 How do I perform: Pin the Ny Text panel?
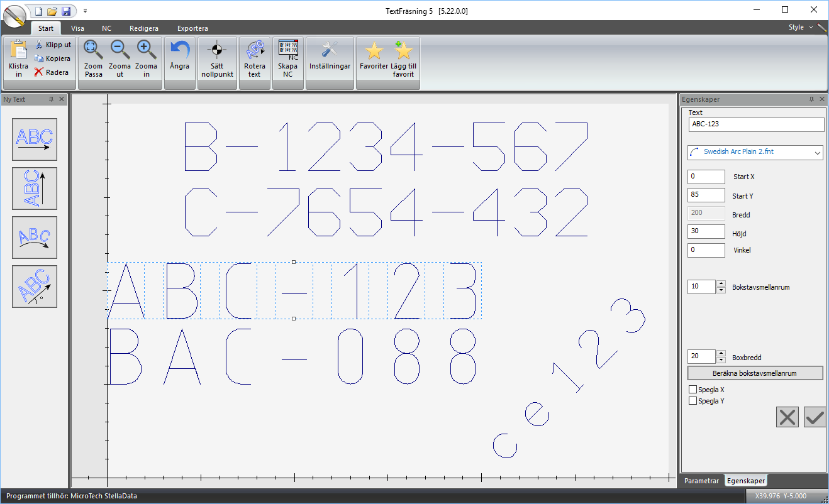52,99
